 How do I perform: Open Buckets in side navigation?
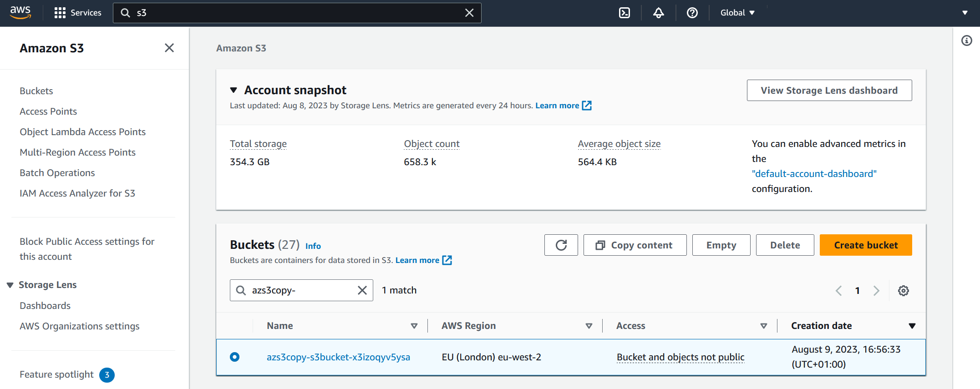36,91
